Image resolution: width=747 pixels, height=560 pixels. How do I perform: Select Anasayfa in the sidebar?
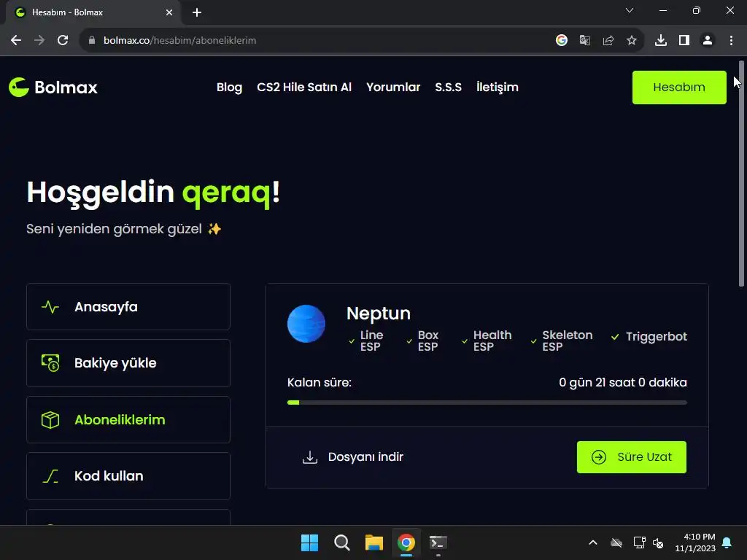tap(128, 307)
